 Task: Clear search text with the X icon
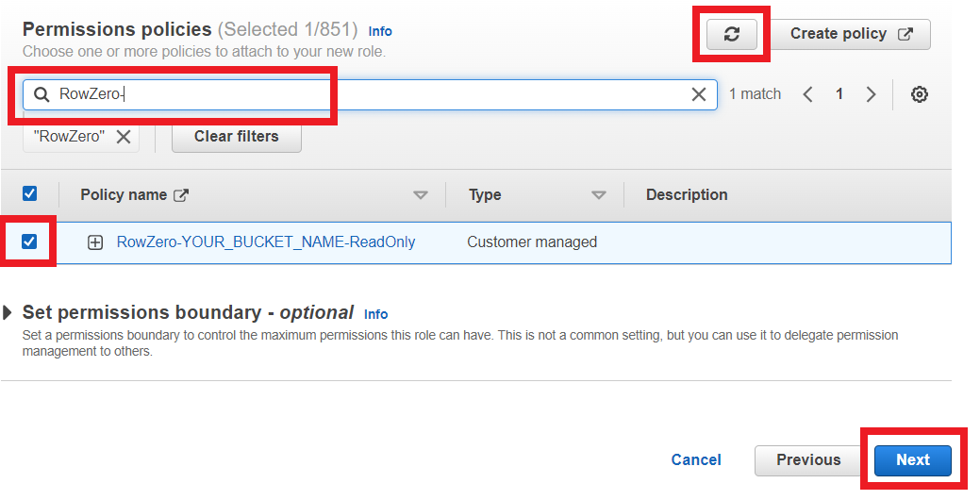click(699, 94)
